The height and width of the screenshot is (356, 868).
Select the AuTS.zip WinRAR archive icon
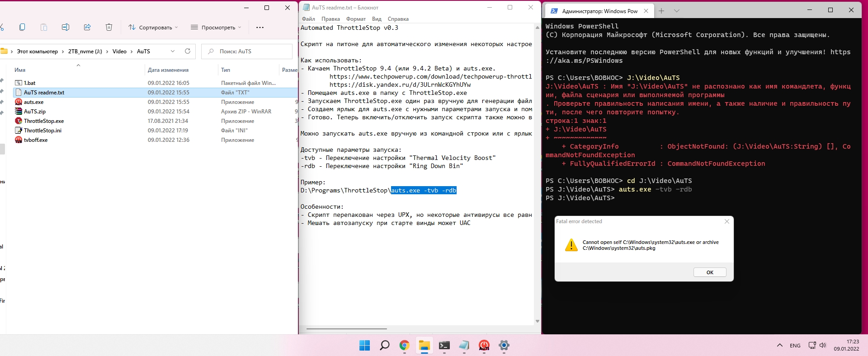coord(19,111)
